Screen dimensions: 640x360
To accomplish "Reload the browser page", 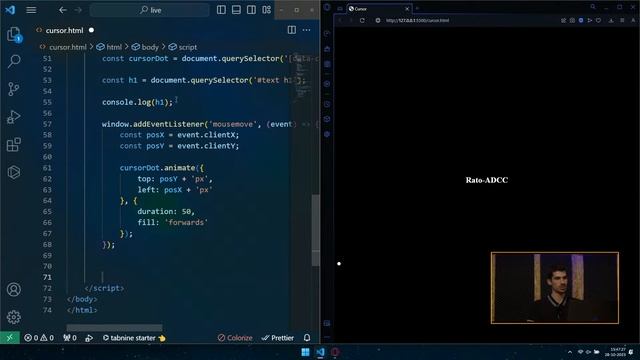I will click(362, 20).
